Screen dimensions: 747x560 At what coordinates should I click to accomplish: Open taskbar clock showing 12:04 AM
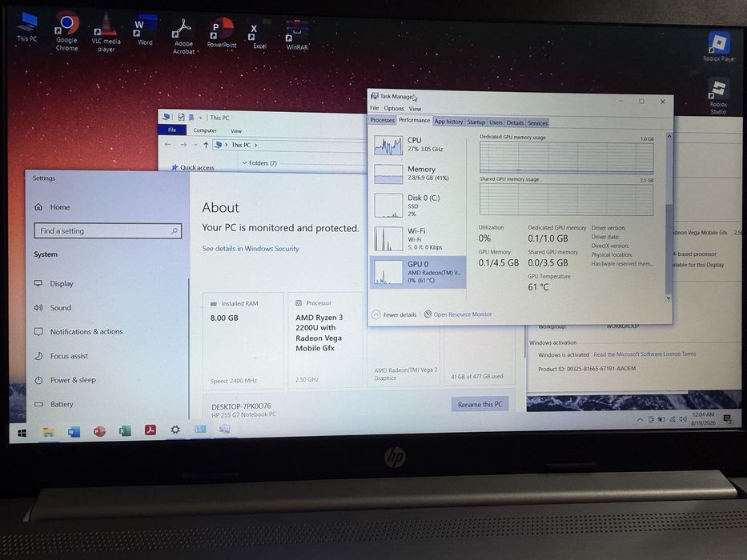[x=703, y=418]
